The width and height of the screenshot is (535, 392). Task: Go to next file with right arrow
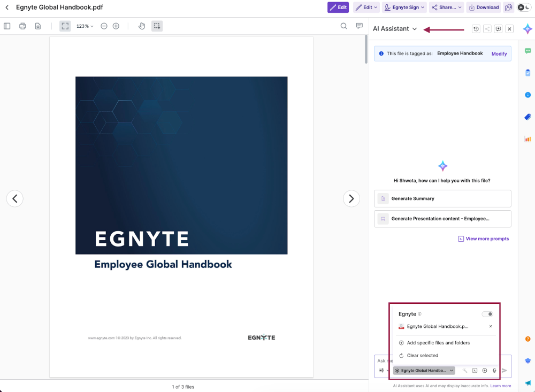pos(351,198)
